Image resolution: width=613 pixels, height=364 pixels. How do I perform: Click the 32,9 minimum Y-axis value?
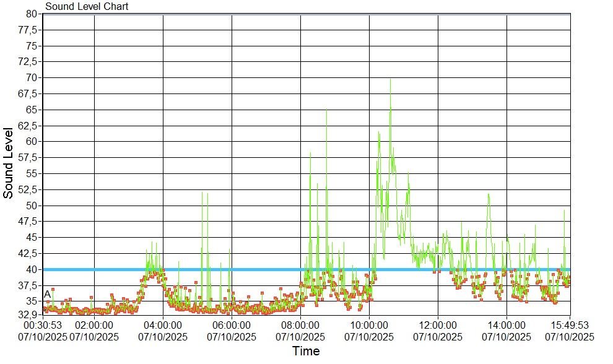(x=29, y=314)
